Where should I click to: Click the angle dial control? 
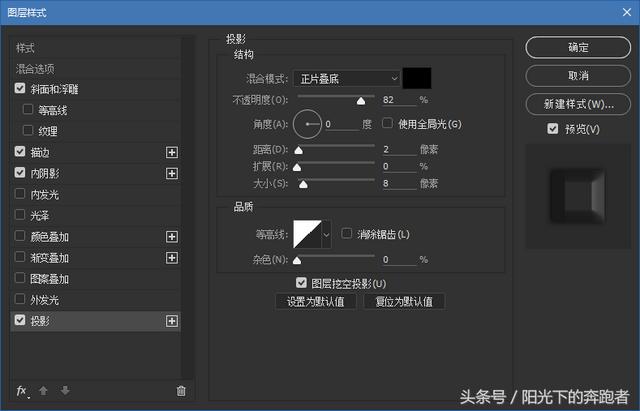pos(307,124)
